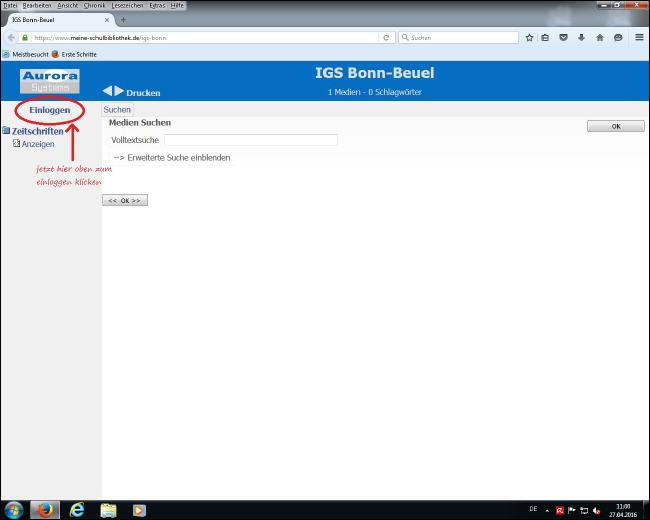
Task: Show extended search via Erweiterte Suche einblenden
Action: tap(171, 158)
